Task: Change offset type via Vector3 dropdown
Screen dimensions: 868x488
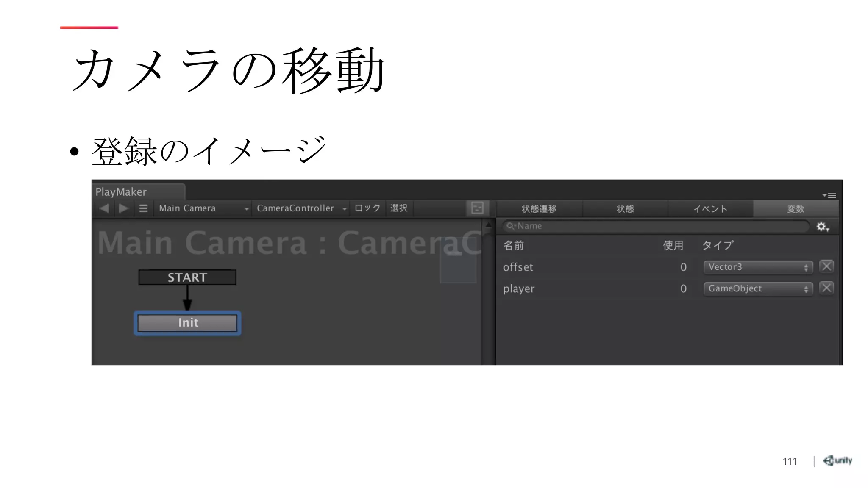Action: point(758,267)
